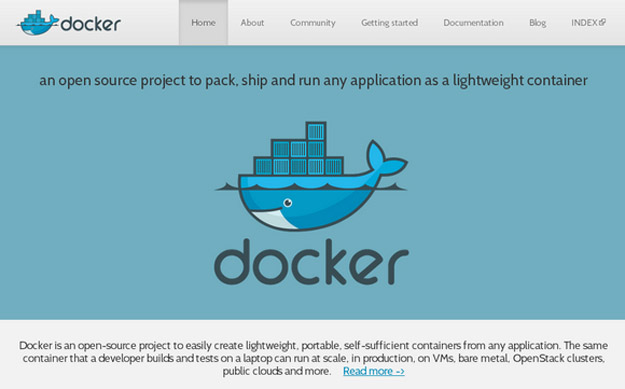Open the Documentation page
Viewport: 625px width, 389px height.
(473, 23)
